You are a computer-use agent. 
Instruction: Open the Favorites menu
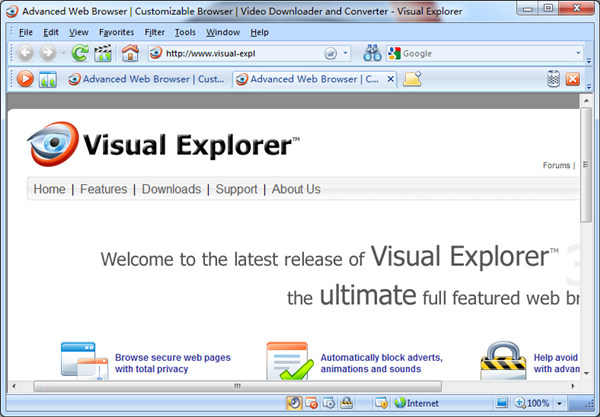[x=116, y=33]
